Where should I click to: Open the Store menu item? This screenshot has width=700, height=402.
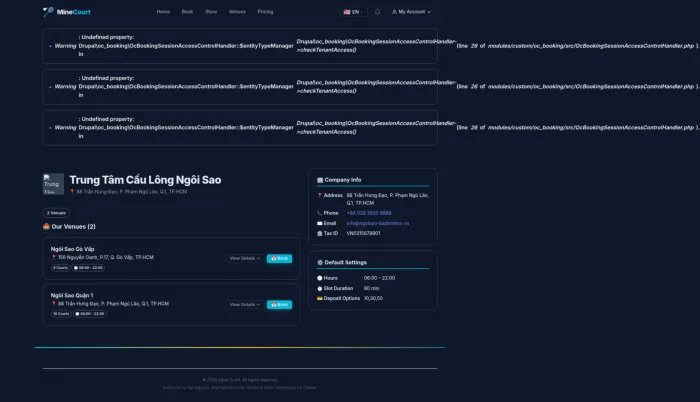211,12
